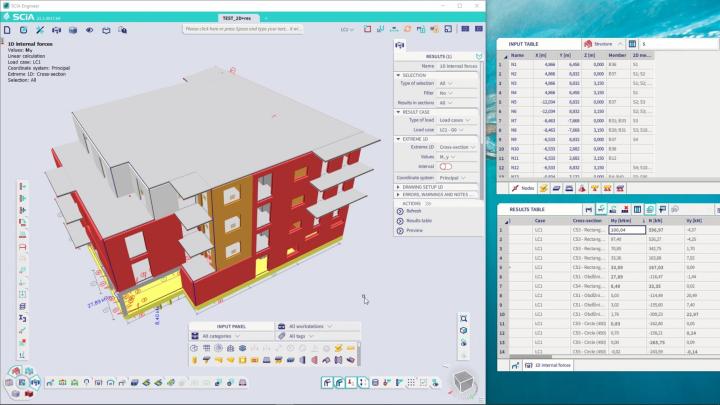The height and width of the screenshot is (405, 720).
Task: Click the eye view icon in top toolbar
Action: click(90, 30)
